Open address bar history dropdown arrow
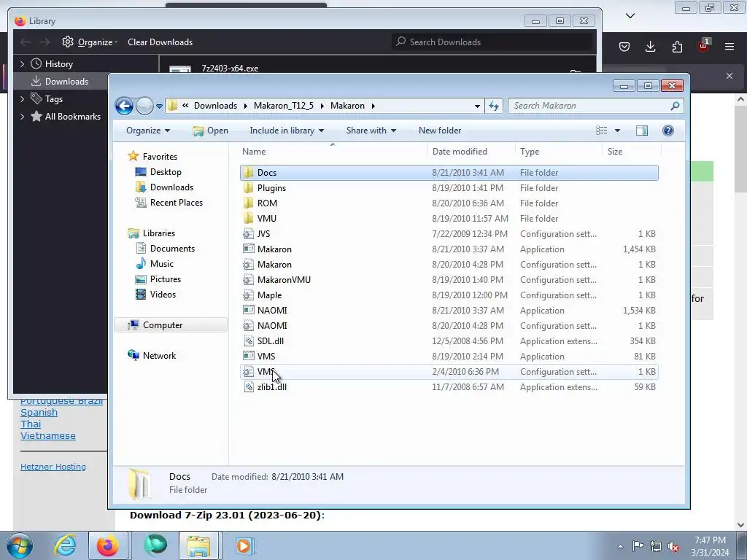747x560 pixels. pyautogui.click(x=477, y=106)
